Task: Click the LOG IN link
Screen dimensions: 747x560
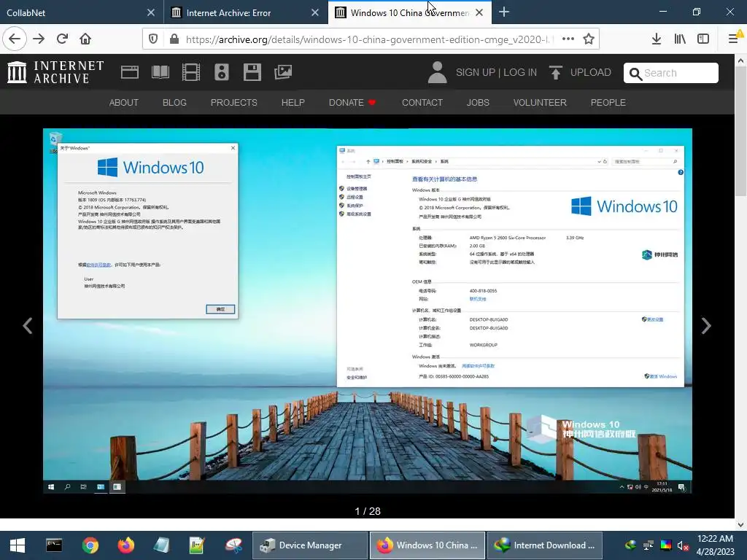Action: pyautogui.click(x=519, y=72)
